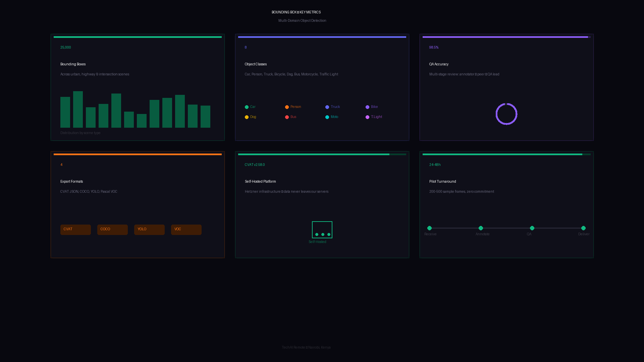Click the "Multi-stage review" description text
Viewport: 644px width, 362px height.
464,74
